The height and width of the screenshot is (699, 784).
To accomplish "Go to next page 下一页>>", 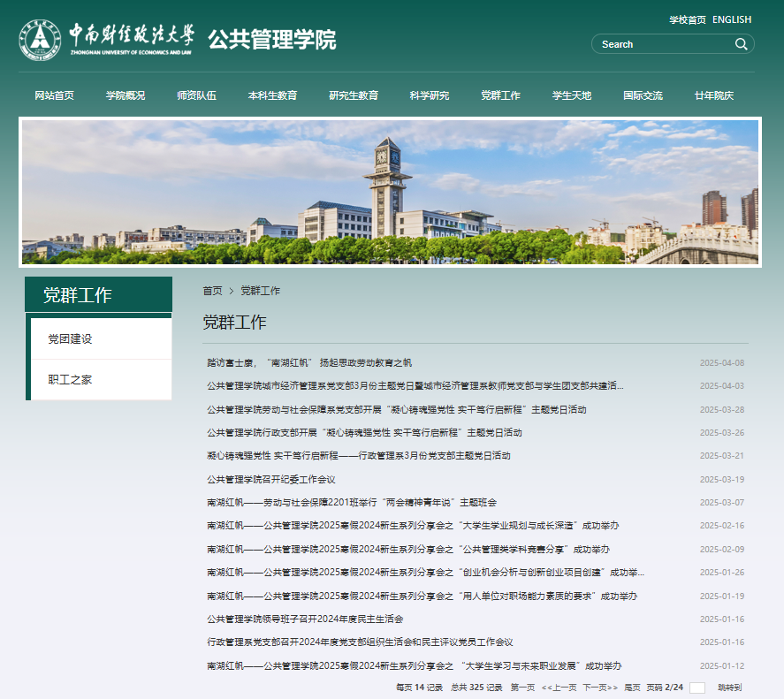I will [600, 688].
